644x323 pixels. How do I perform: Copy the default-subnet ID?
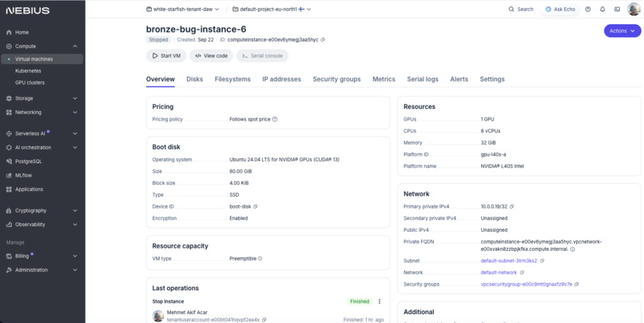pyautogui.click(x=543, y=261)
